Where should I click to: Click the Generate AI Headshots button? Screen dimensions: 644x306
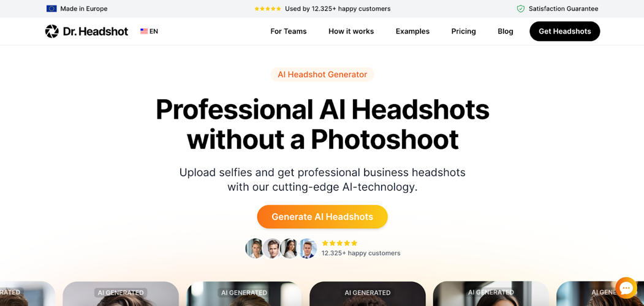(x=322, y=217)
